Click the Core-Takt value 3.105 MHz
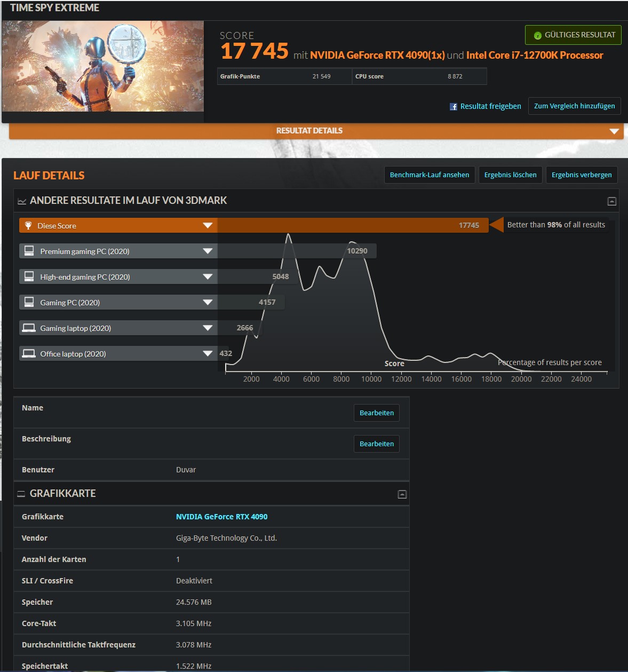The image size is (628, 672). (194, 623)
